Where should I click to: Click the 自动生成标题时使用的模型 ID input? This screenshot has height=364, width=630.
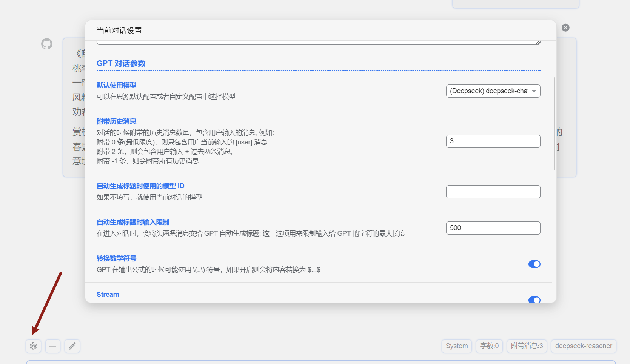[493, 192]
